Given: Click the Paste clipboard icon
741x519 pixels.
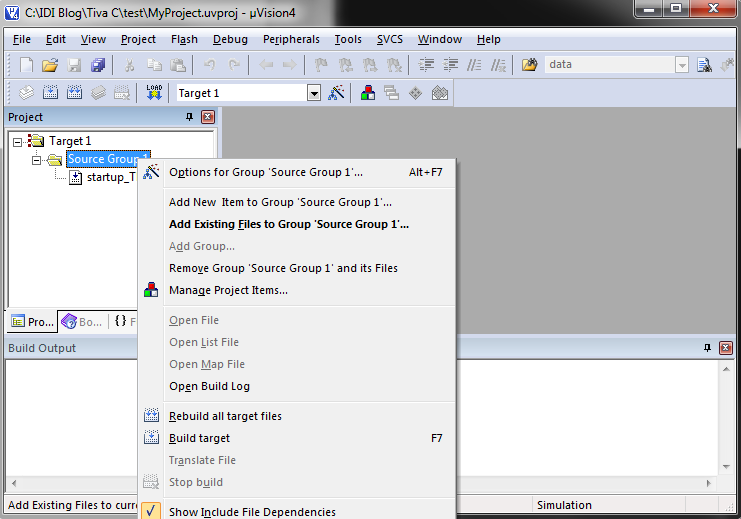Looking at the screenshot, I should click(178, 64).
